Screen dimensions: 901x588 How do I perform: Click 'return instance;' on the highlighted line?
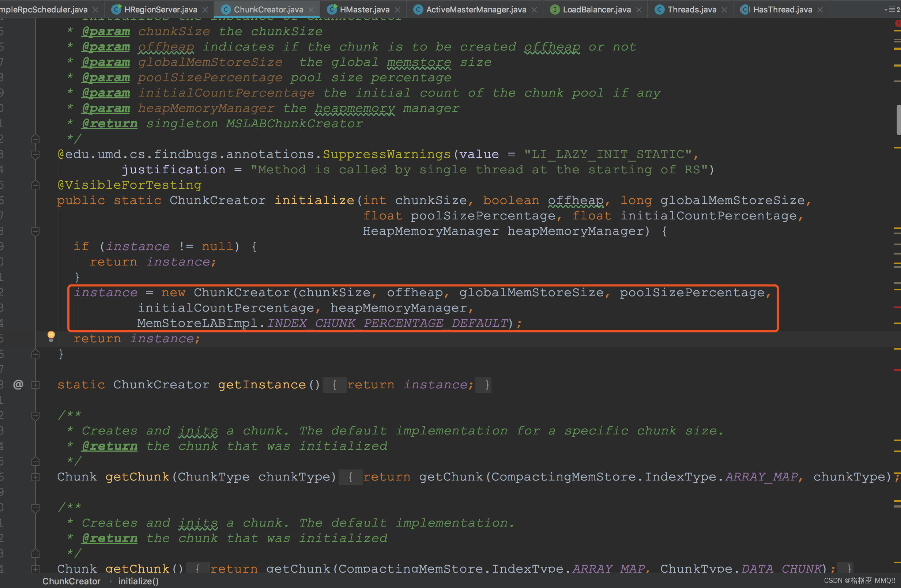click(137, 339)
